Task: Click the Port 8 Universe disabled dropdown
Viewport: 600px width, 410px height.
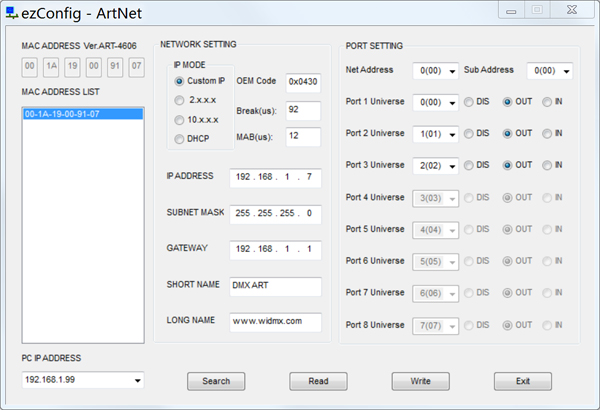Action: 435,326
